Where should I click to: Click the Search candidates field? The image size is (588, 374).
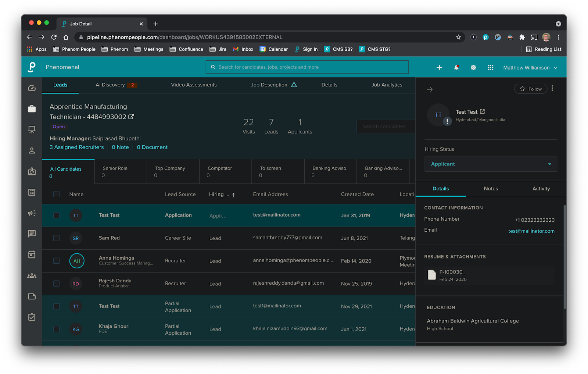click(386, 127)
